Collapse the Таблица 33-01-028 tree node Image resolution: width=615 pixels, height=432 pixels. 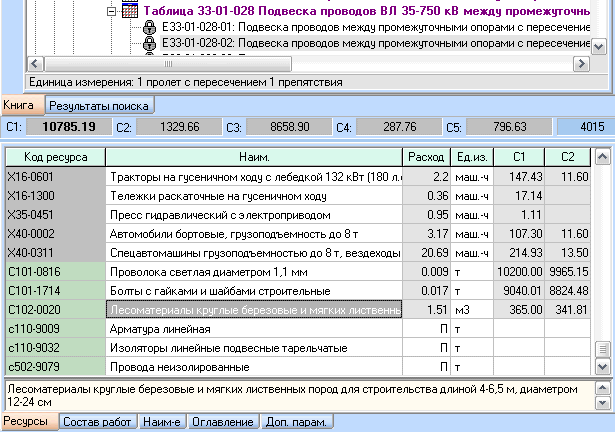click(x=110, y=10)
